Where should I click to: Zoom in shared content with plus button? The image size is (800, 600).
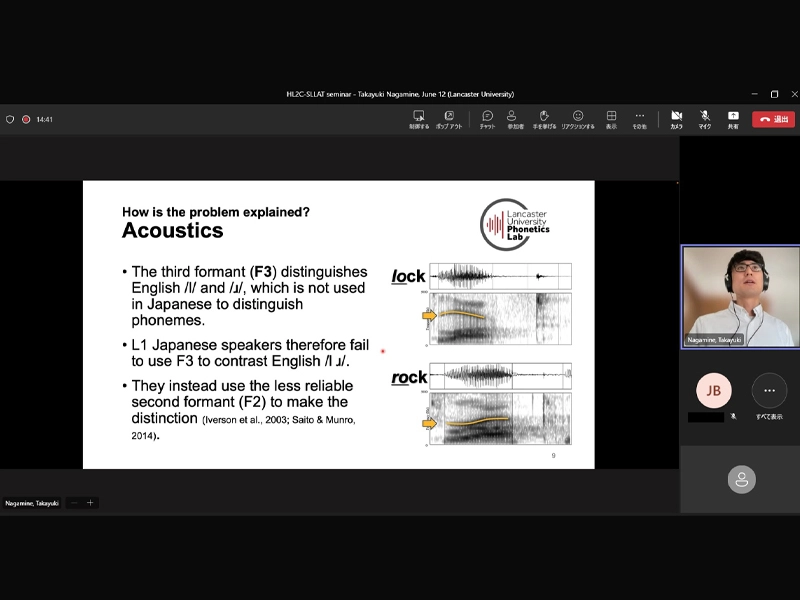[90, 503]
